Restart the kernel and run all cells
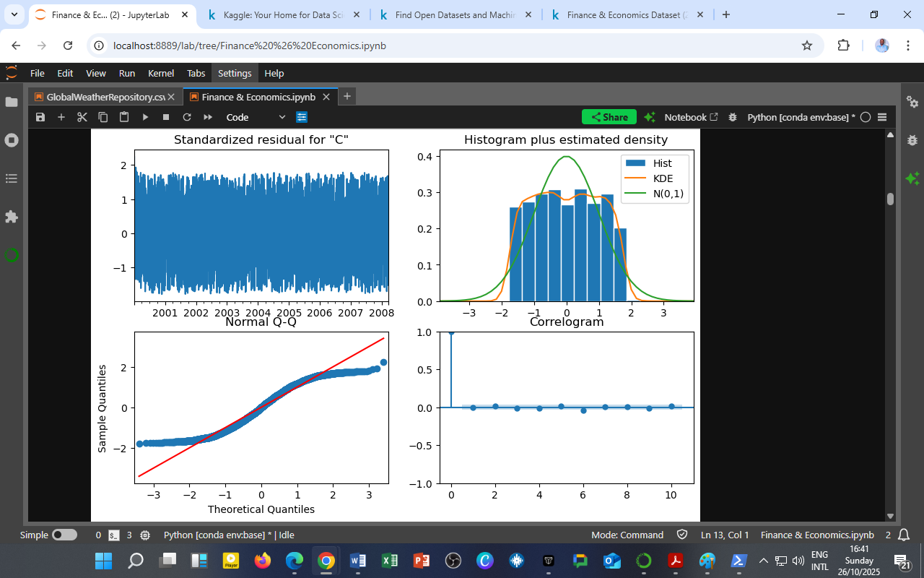The height and width of the screenshot is (578, 924). pyautogui.click(x=206, y=116)
